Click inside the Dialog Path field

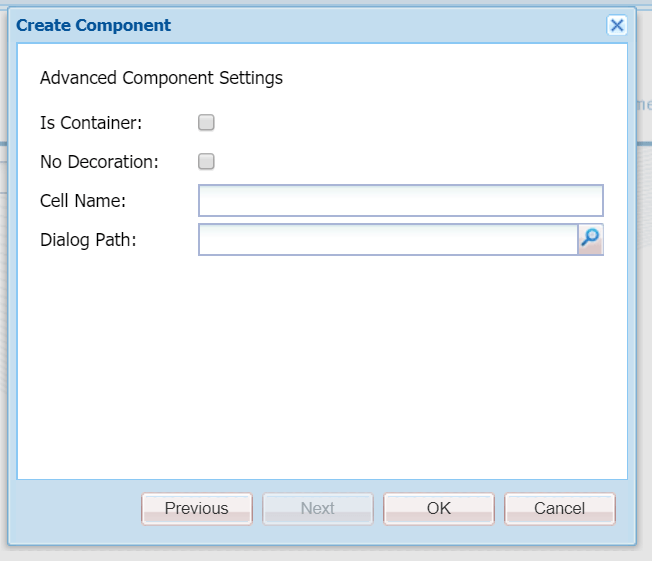[x=387, y=239]
